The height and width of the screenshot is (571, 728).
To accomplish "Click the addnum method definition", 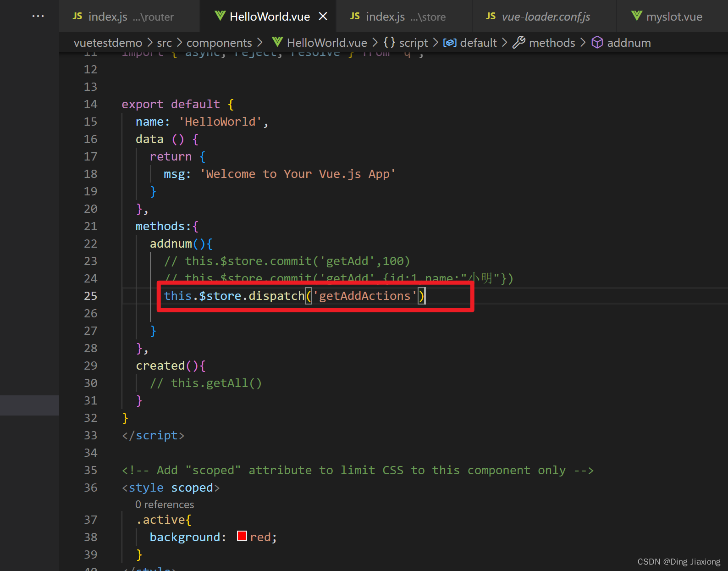I will [x=171, y=244].
